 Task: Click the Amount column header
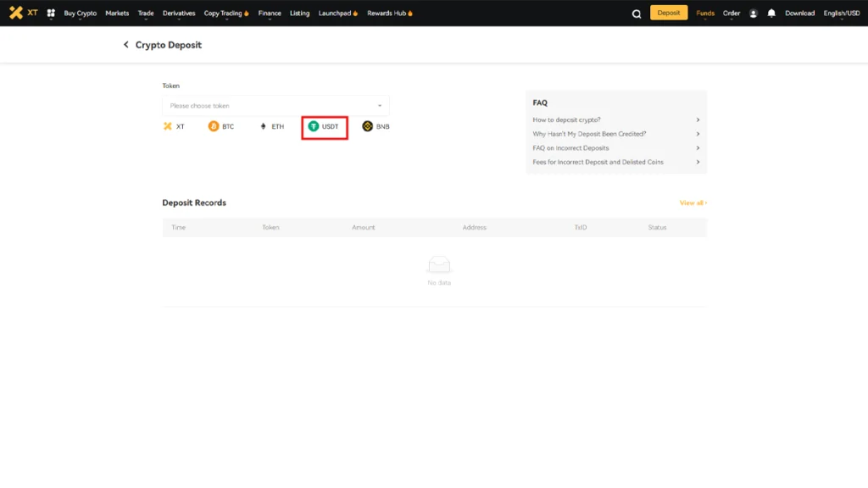[363, 227]
